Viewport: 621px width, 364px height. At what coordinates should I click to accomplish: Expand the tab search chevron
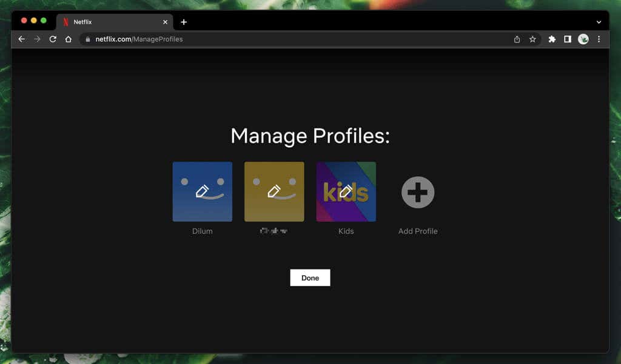pos(599,22)
